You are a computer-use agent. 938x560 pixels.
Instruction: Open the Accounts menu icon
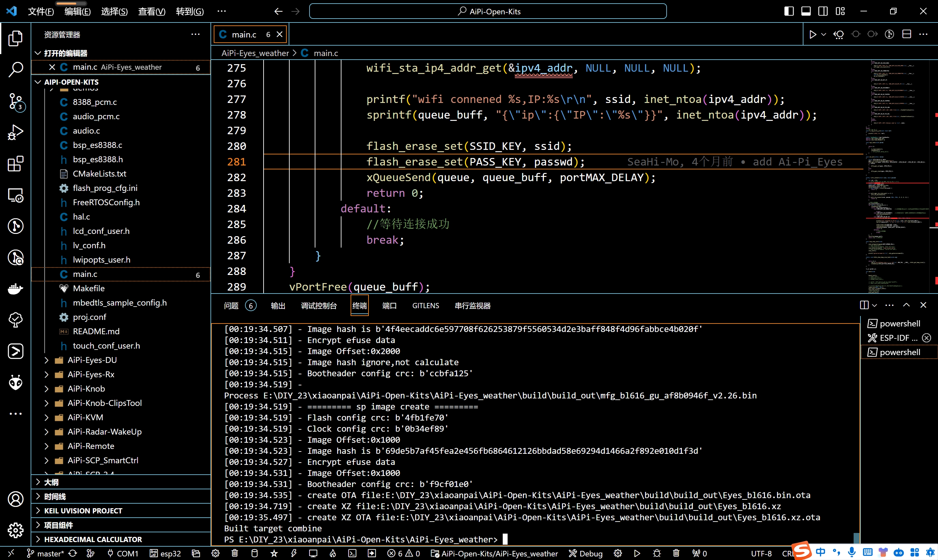pos(15,499)
